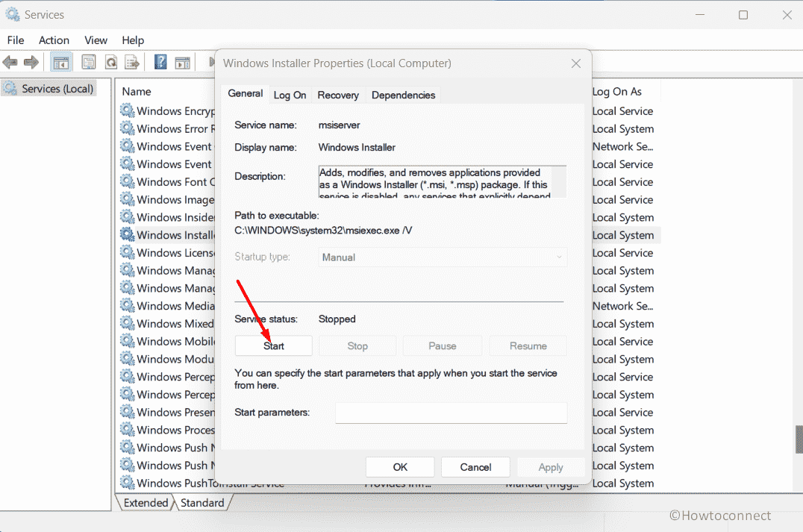Click the Windows Image service gear icon
The height and width of the screenshot is (532, 803).
point(128,199)
